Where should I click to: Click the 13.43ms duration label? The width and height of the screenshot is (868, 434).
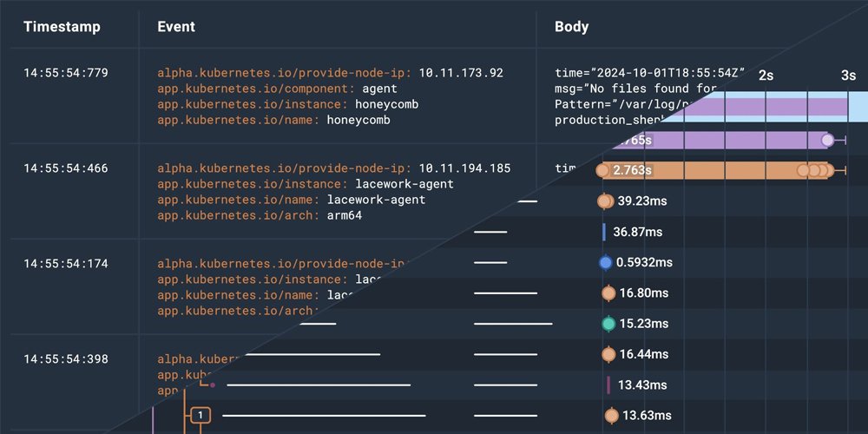(642, 385)
